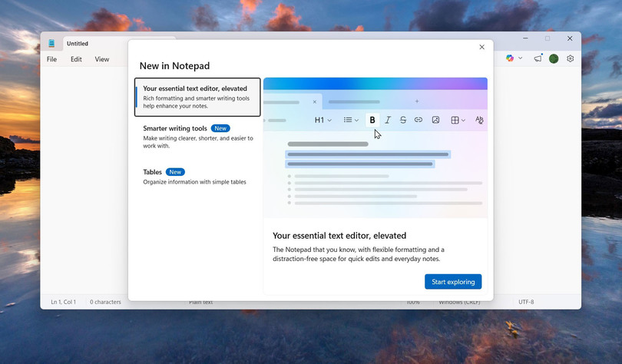Click the Notepad app icon in title bar

tap(52, 44)
